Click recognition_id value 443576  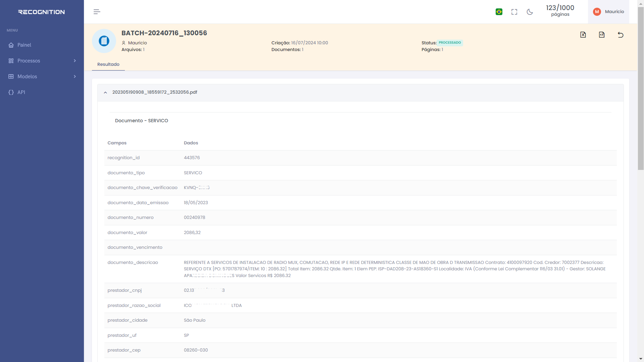point(192,158)
